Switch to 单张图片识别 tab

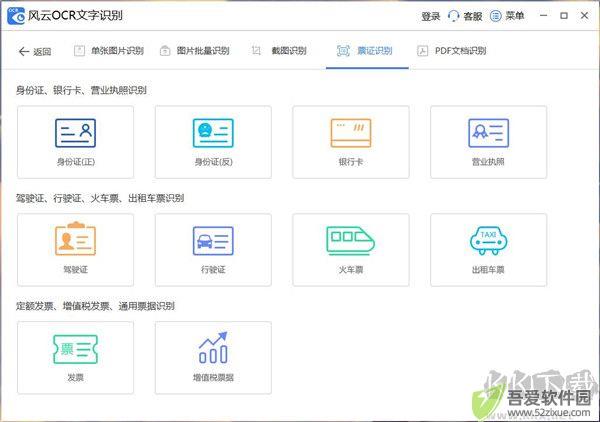pyautogui.click(x=117, y=51)
